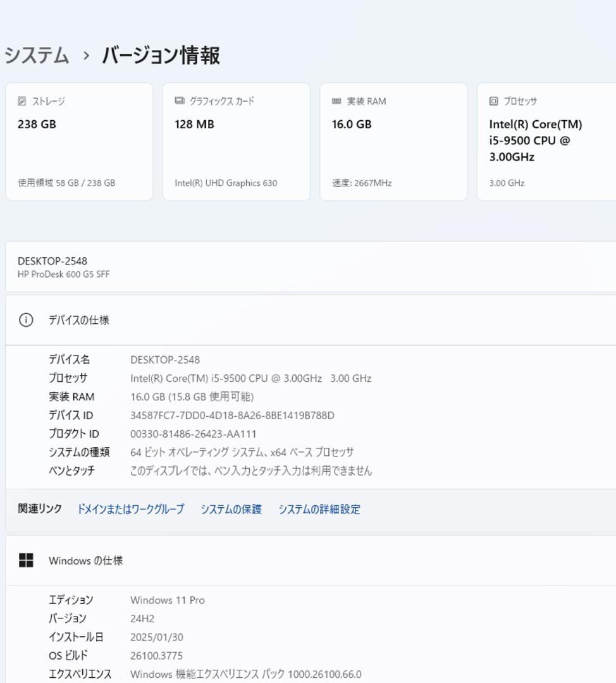Click the Windows 11 Pro edition value
This screenshot has height=683, width=616.
pos(168,600)
